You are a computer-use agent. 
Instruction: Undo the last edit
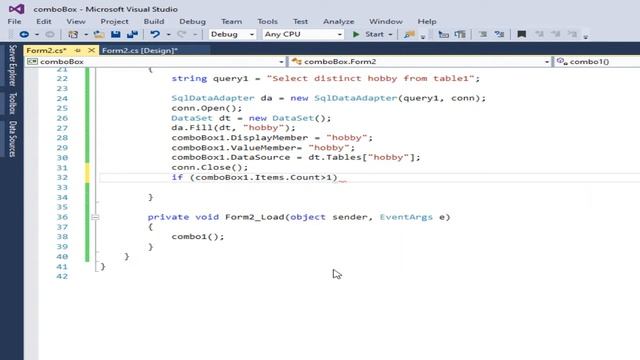[x=155, y=34]
